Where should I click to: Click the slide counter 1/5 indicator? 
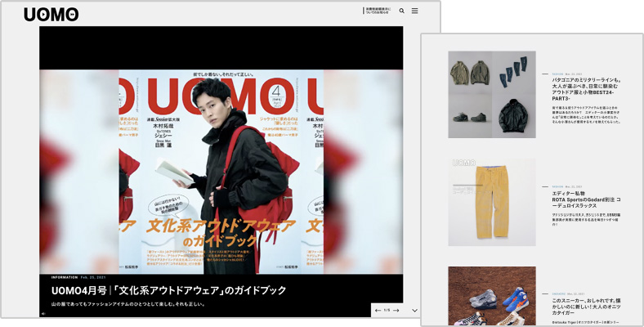[387, 311]
